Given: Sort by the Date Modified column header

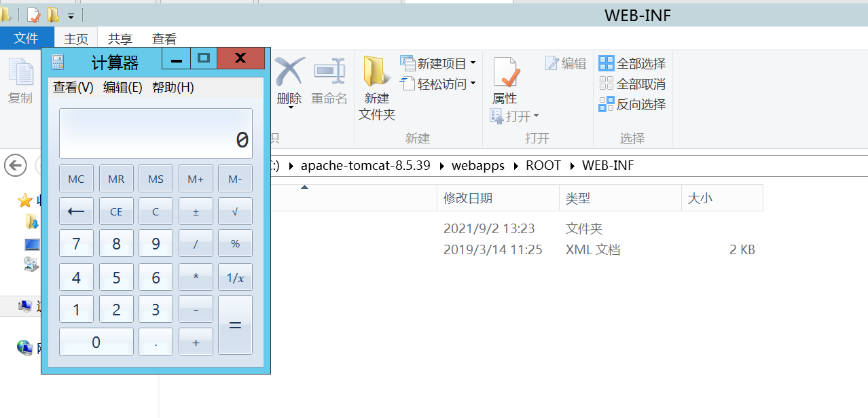Looking at the screenshot, I should pos(468,198).
